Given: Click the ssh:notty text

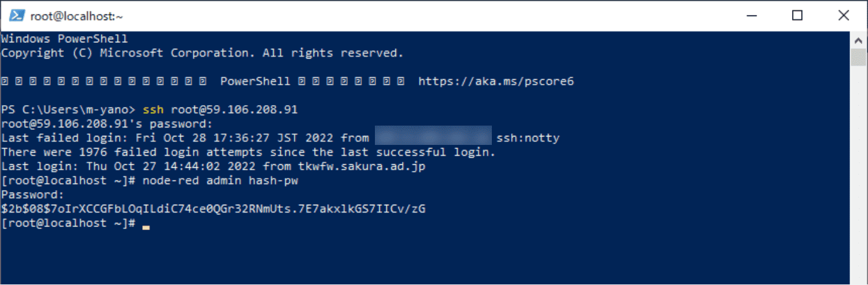Looking at the screenshot, I should coord(528,138).
